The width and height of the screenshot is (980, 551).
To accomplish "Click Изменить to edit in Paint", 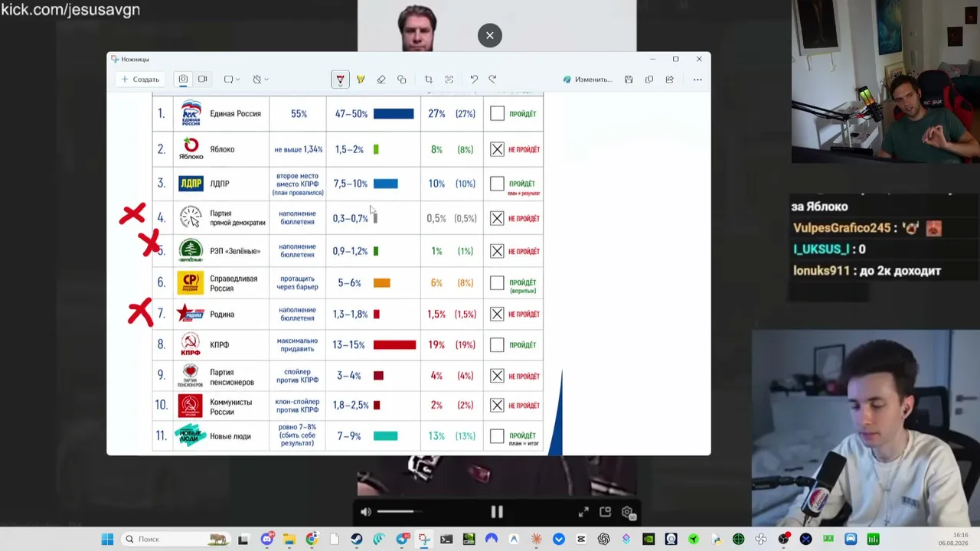I will (x=588, y=80).
